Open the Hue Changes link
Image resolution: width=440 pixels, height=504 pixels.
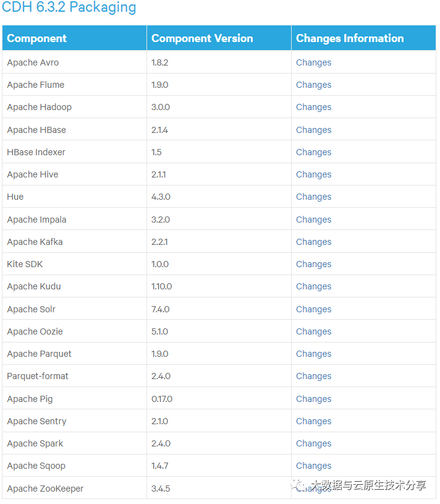[x=313, y=197]
